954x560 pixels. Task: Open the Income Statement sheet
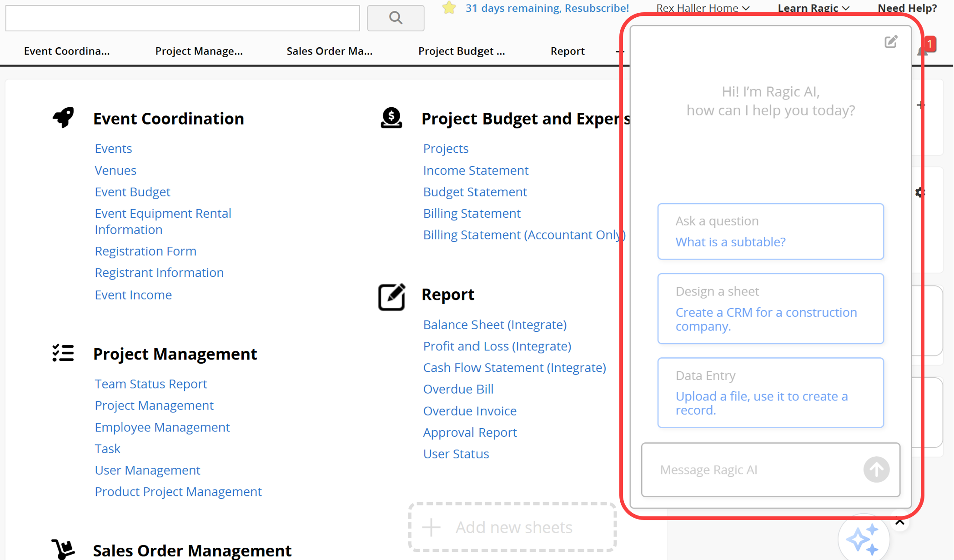tap(476, 170)
